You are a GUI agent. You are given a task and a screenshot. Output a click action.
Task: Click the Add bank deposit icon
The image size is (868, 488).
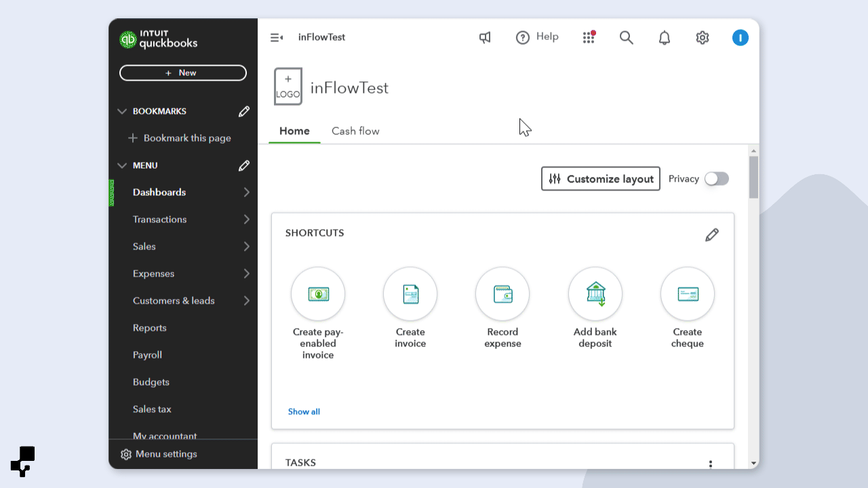595,294
